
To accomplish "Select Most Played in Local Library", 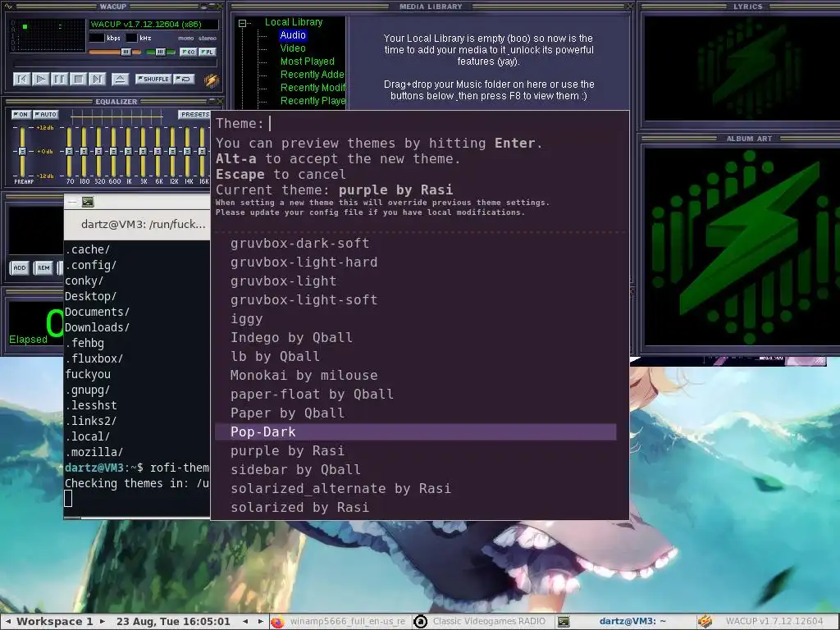I will tap(307, 61).
